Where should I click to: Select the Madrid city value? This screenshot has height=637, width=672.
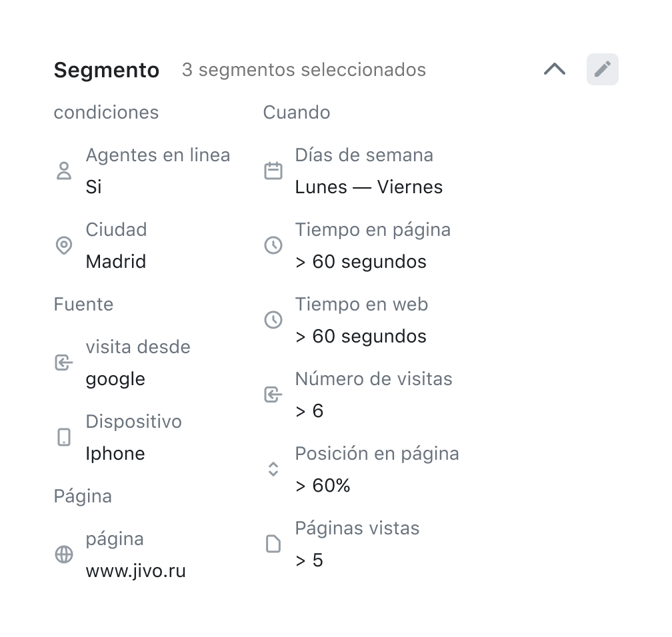pyautogui.click(x=116, y=261)
